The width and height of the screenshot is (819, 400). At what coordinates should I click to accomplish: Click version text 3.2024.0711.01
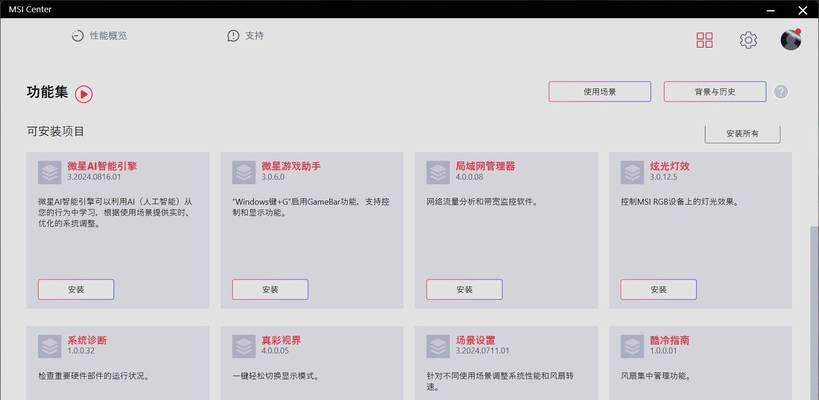coord(483,351)
